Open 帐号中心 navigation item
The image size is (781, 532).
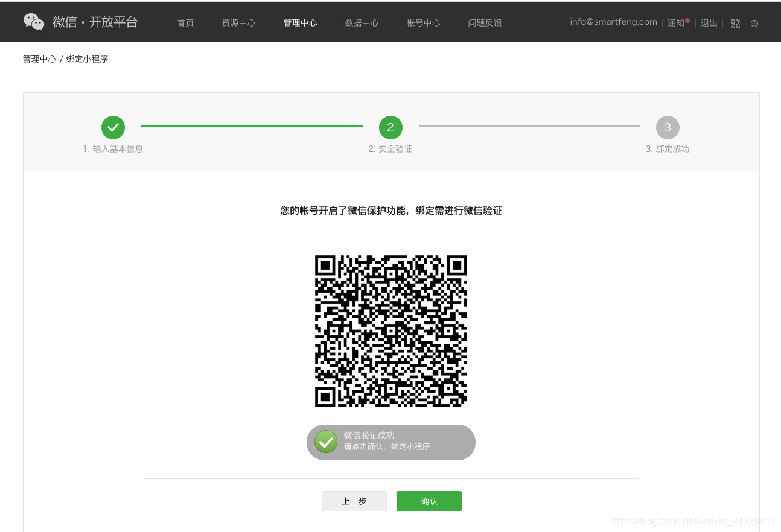(423, 23)
